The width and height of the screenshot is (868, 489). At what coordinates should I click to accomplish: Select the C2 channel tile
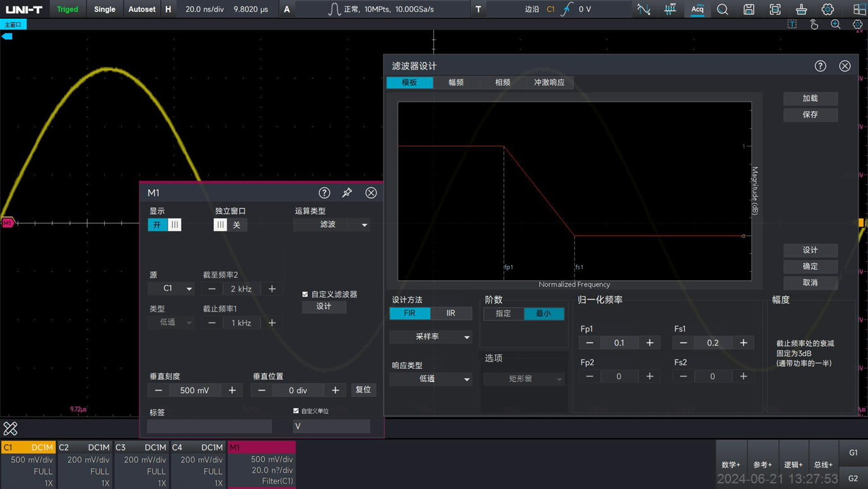tap(85, 465)
